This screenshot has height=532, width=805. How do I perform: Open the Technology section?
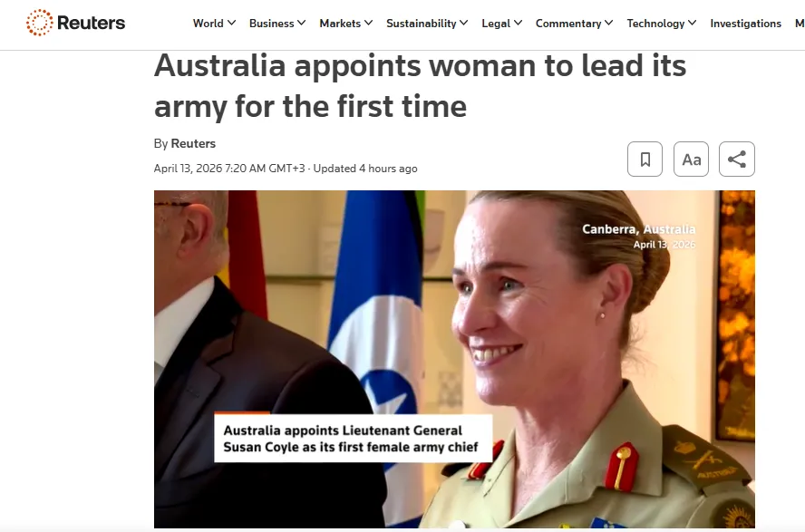[655, 24]
